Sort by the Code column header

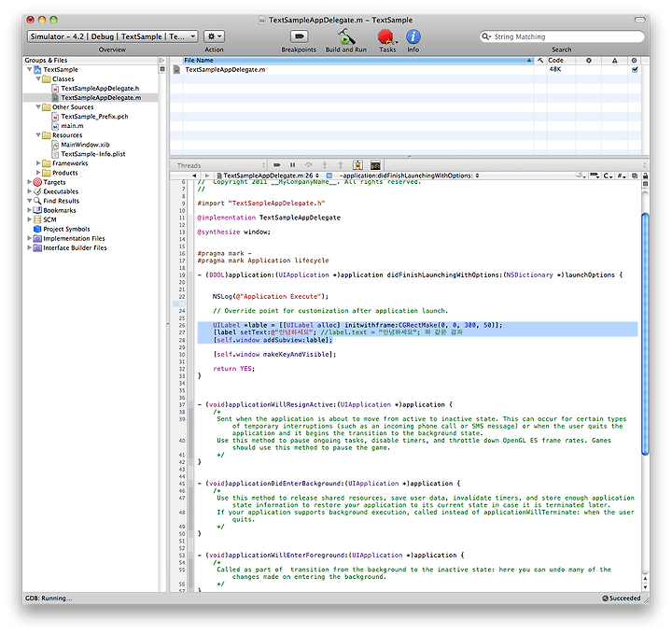(561, 61)
